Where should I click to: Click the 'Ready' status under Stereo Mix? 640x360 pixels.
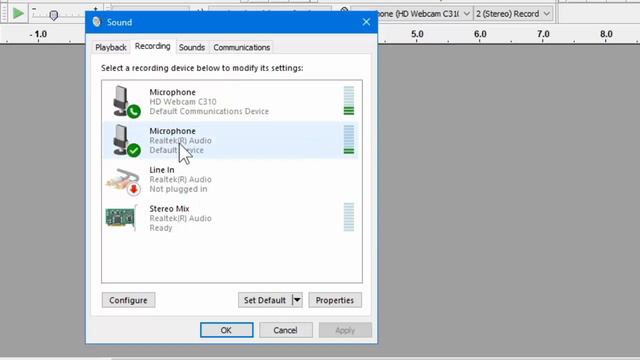(161, 228)
